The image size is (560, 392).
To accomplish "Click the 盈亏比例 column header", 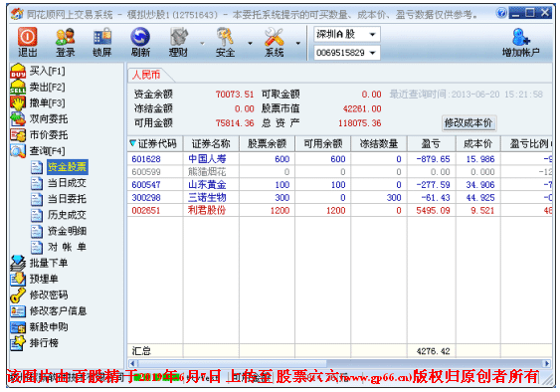I will point(526,143).
